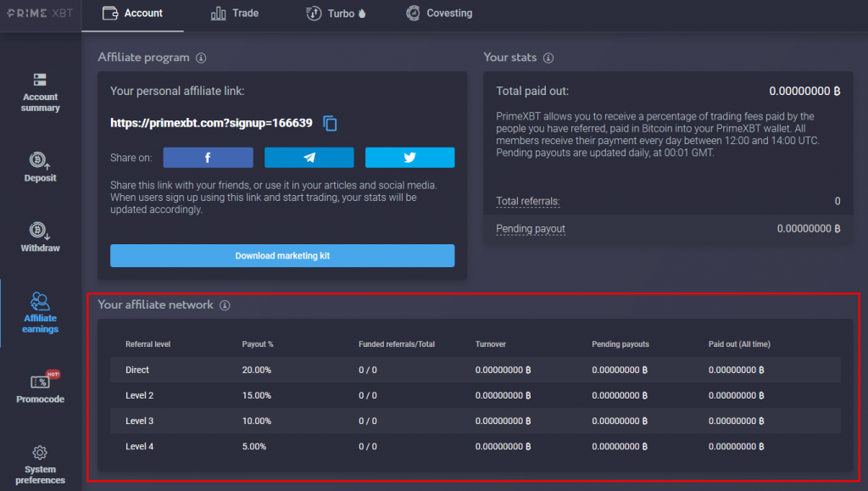Open the Turbo tab

click(336, 14)
